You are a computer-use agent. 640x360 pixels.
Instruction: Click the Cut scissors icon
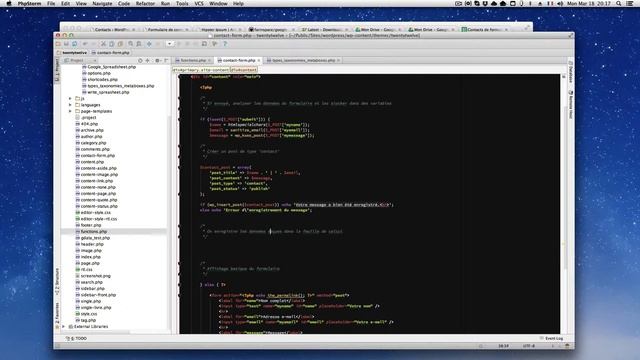103,44
